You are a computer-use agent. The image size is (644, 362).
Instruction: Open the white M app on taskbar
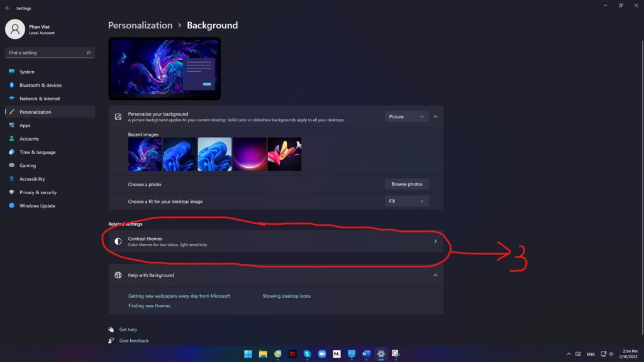(x=337, y=354)
